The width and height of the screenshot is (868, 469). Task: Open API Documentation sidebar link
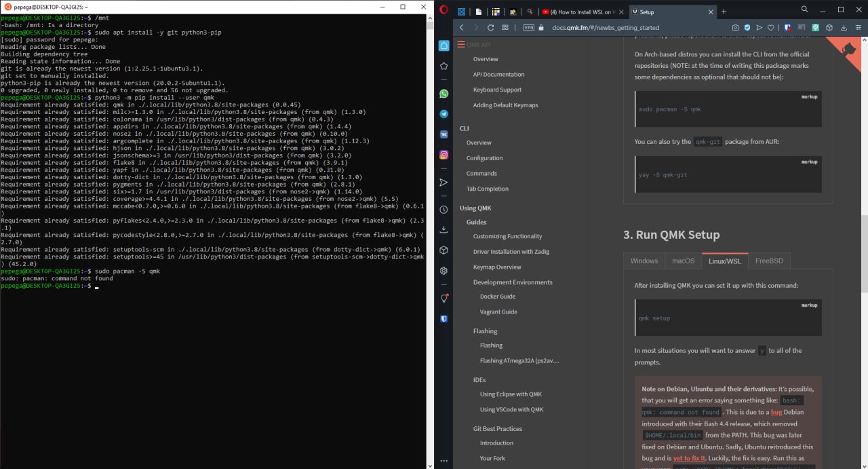(498, 74)
